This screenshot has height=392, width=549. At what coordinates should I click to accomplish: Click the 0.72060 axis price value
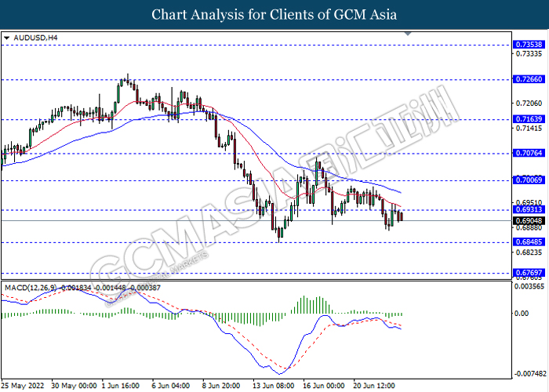(x=529, y=103)
